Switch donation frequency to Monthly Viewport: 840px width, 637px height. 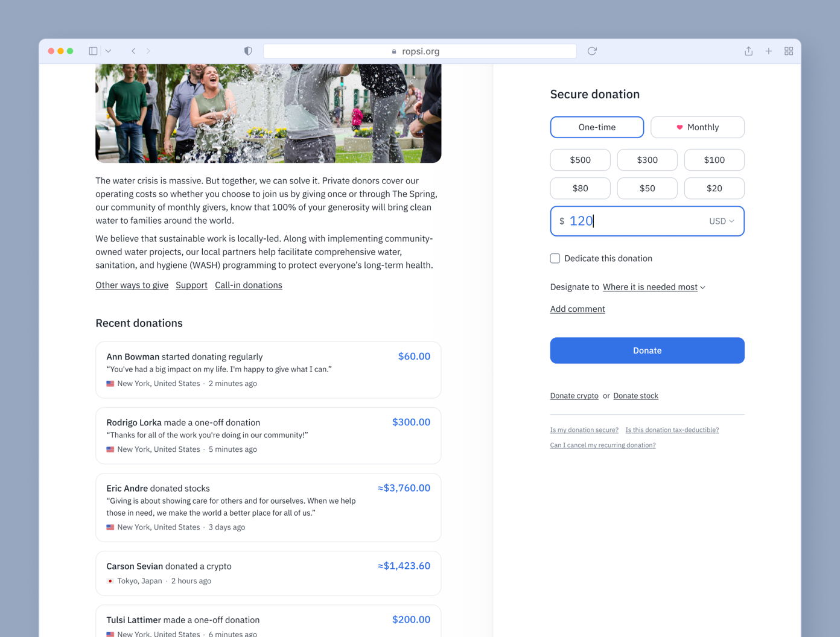pyautogui.click(x=698, y=127)
